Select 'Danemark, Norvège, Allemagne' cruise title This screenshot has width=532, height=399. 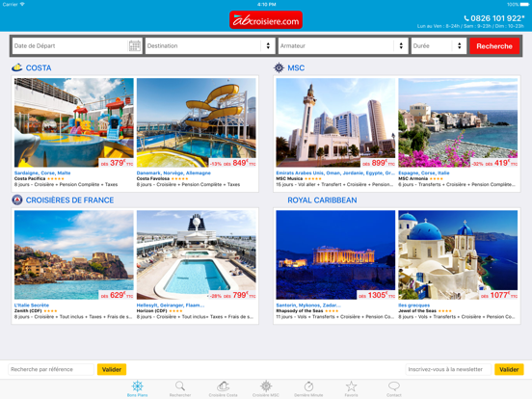(173, 173)
